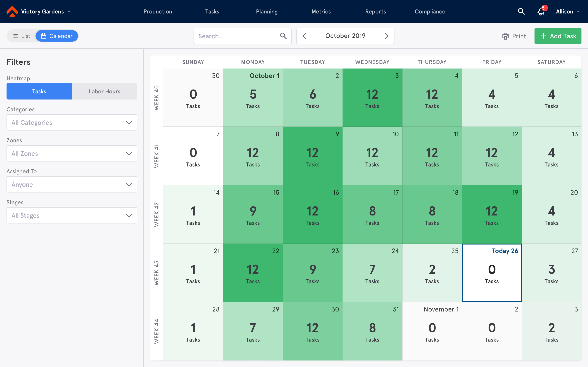
Task: Select the Today 26 calendar cell
Action: [x=492, y=273]
